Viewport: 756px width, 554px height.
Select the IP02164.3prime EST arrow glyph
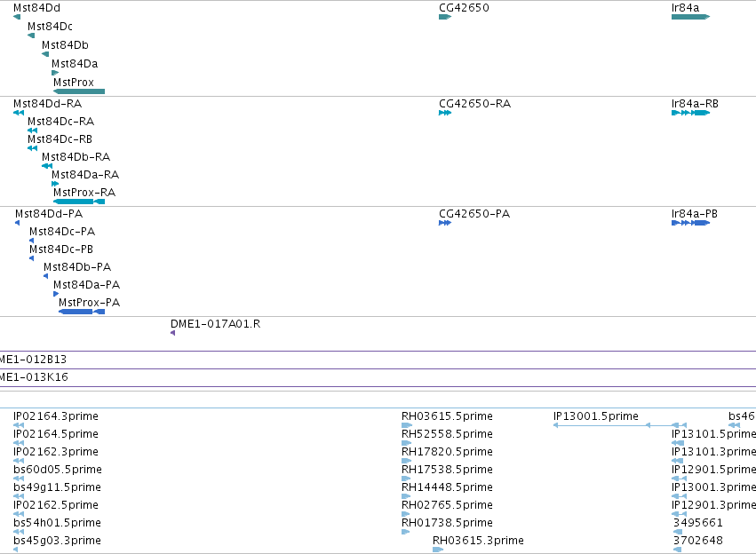[x=19, y=425]
